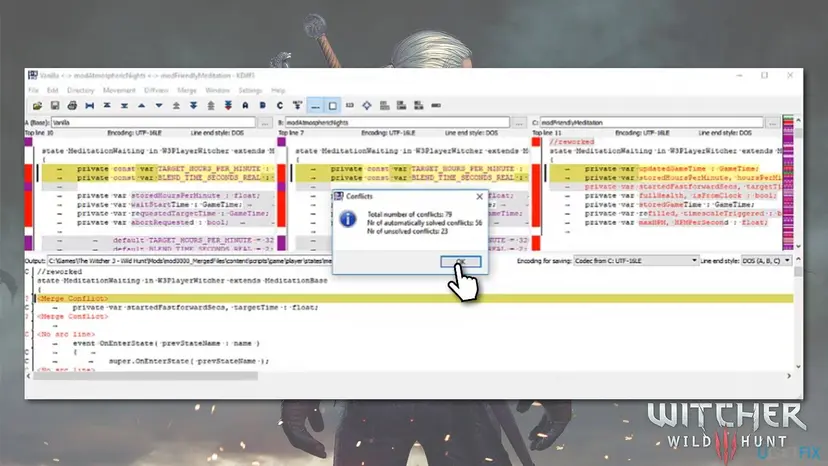The height and width of the screenshot is (466, 828).
Task: Click 'event OnEnterState' line in the output
Action: pyautogui.click(x=166, y=343)
